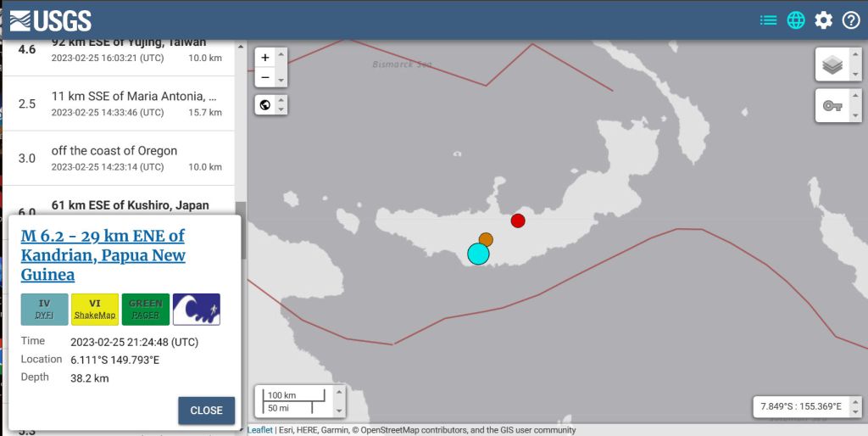
Task: Click the tsunami wave icon badge
Action: click(197, 310)
